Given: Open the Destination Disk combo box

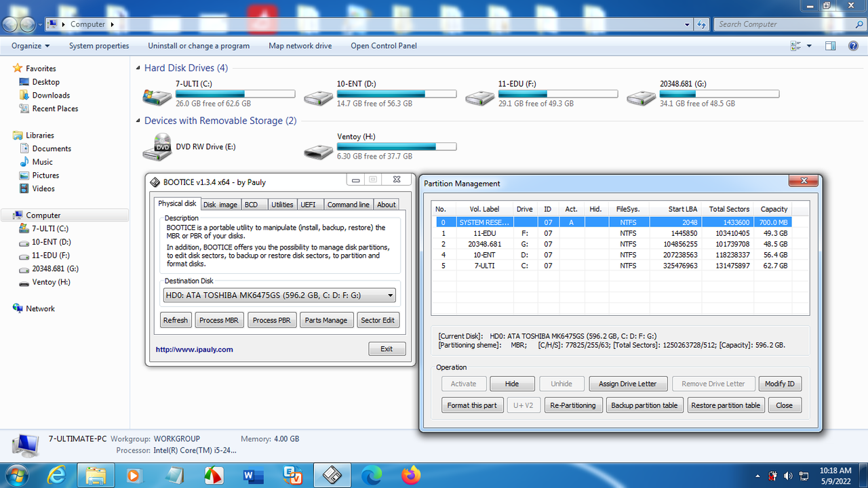Looking at the screenshot, I should click(x=280, y=296).
